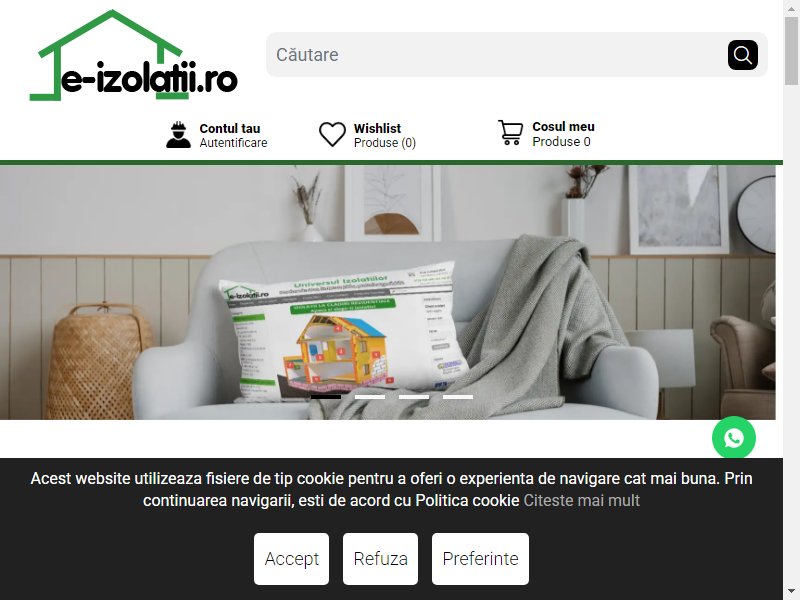The image size is (800, 600).
Task: Click the worker helmet account icon
Action: (x=178, y=135)
